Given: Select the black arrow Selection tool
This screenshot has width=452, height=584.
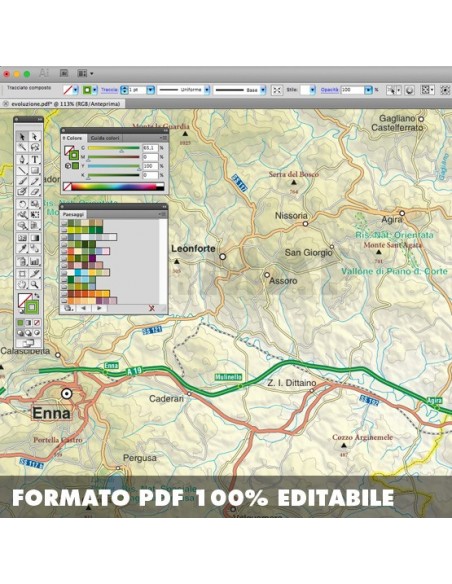Looking at the screenshot, I should (x=22, y=137).
